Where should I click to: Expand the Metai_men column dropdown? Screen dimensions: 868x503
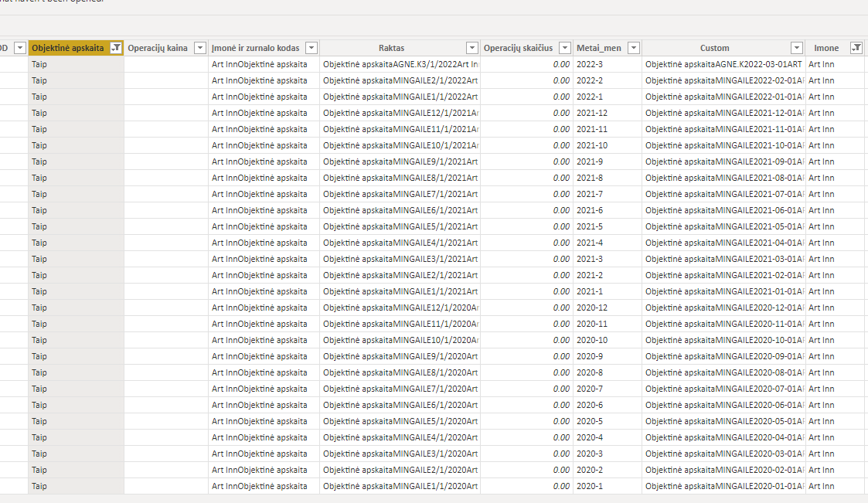634,48
